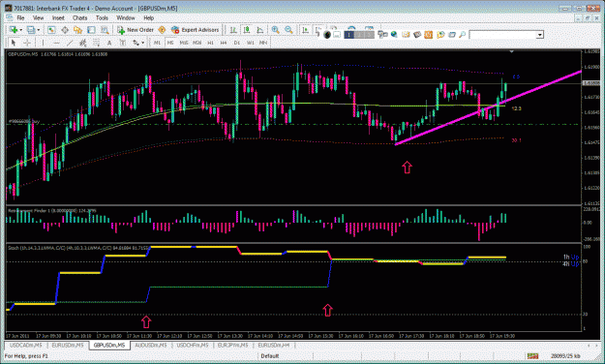This screenshot has height=364, width=605.
Task: Select the Trendline drawing tool
Action: click(x=70, y=43)
